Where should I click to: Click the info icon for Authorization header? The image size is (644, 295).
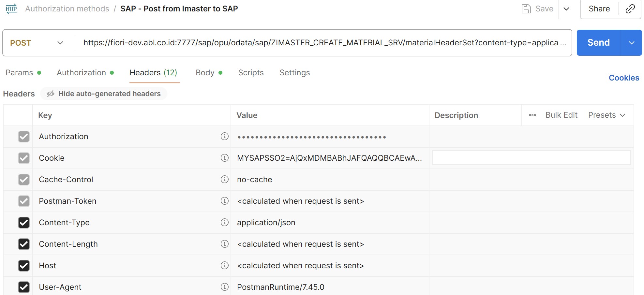(x=225, y=136)
